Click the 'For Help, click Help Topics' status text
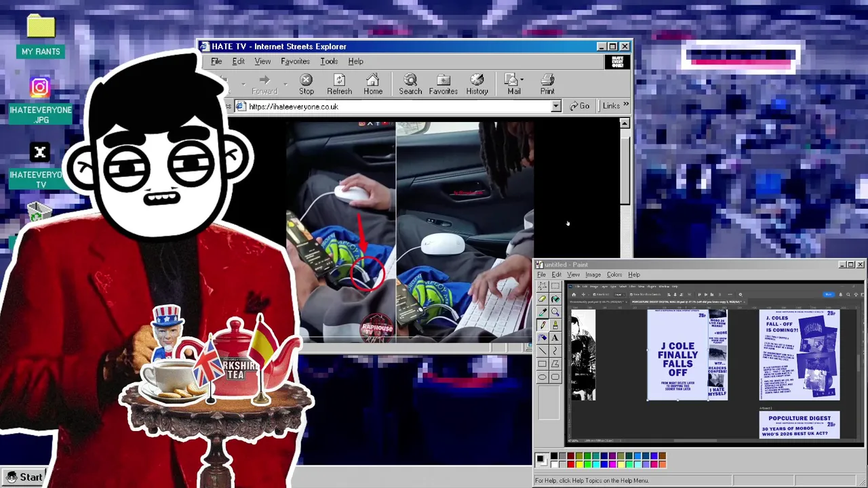 pyautogui.click(x=592, y=481)
